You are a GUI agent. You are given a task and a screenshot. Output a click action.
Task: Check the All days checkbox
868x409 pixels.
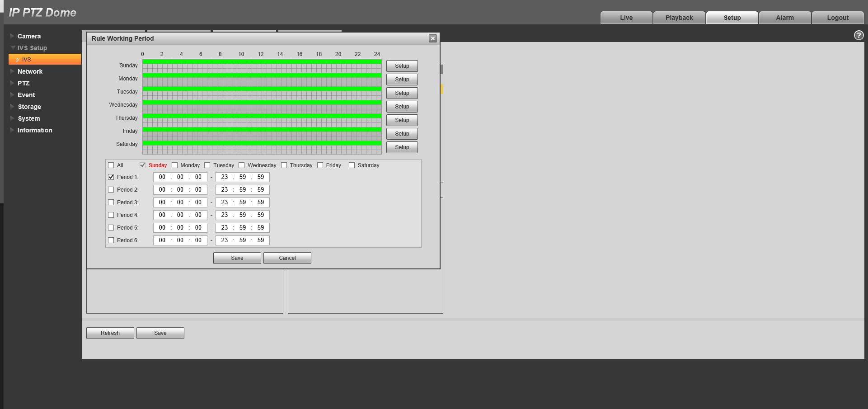(x=111, y=165)
